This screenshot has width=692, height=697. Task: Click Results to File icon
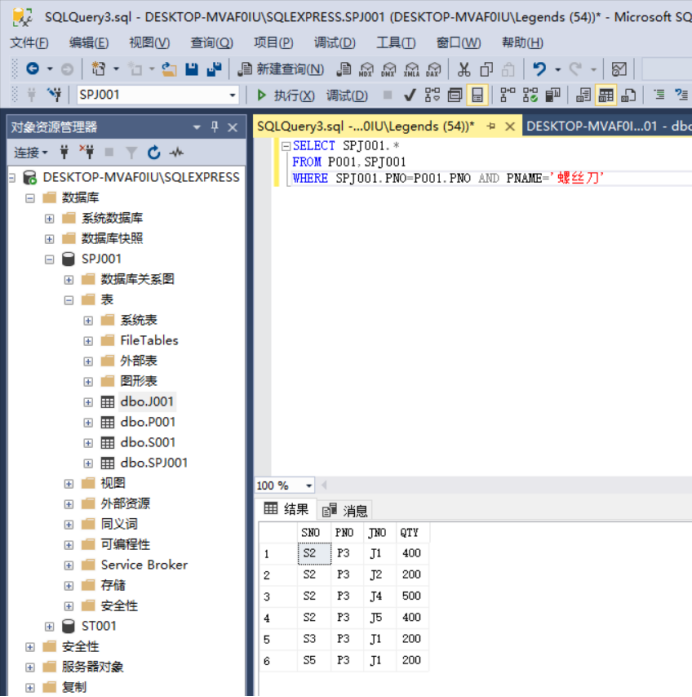[x=628, y=95]
